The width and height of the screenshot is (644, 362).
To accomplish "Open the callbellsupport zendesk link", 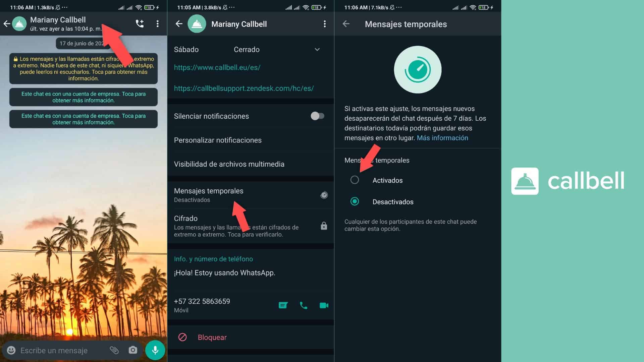I will pyautogui.click(x=244, y=88).
